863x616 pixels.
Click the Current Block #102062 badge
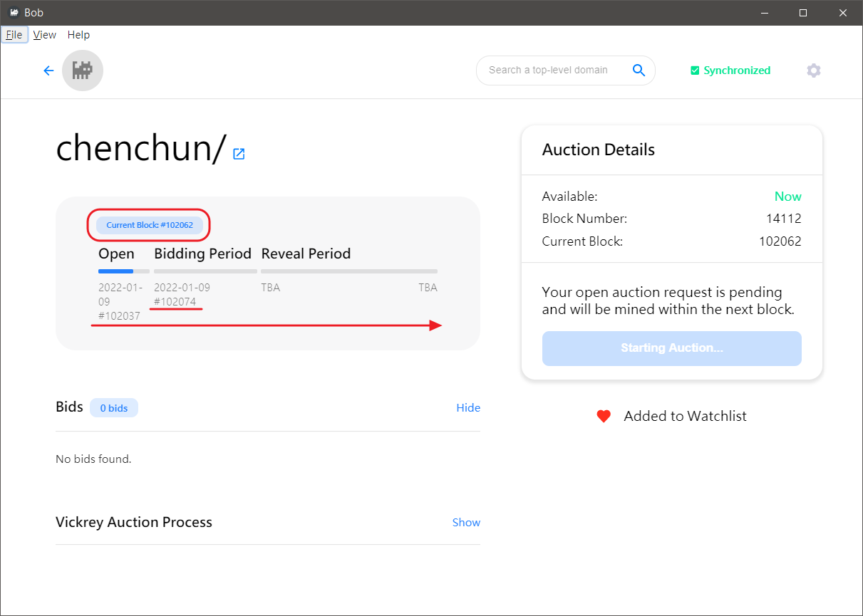(x=150, y=225)
